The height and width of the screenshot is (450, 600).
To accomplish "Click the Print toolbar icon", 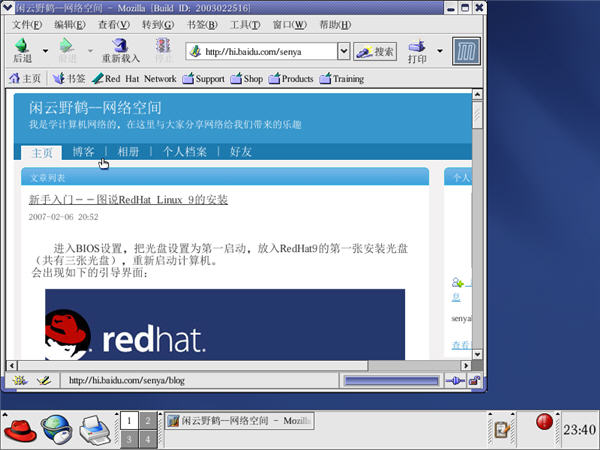I will 417,46.
